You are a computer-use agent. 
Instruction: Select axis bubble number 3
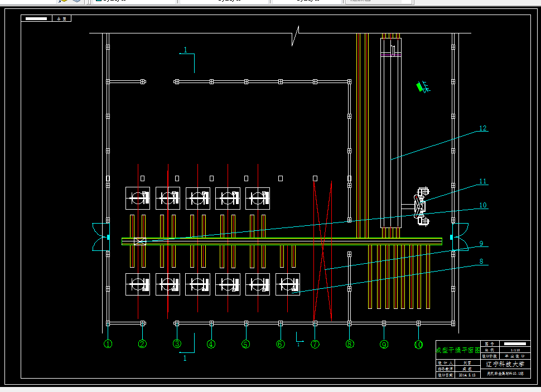177,344
